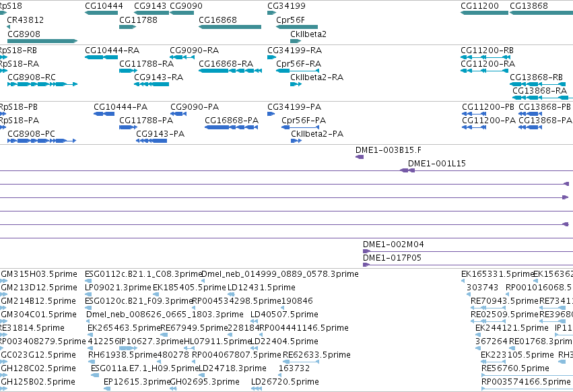Click the RP003574166.5prime EST label
Image resolution: width=573 pixels, height=392 pixels.
point(527,382)
